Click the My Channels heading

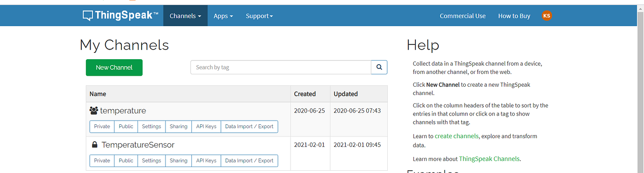(x=124, y=45)
